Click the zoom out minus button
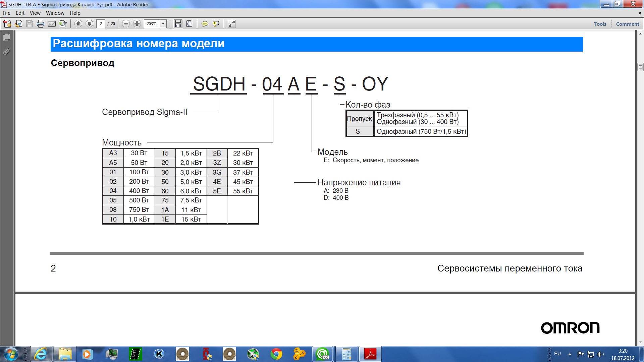644x362 pixels. (126, 24)
